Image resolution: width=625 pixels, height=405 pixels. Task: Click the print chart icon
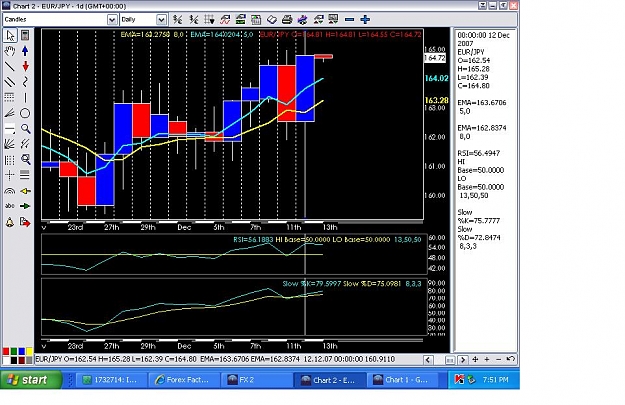(287, 19)
